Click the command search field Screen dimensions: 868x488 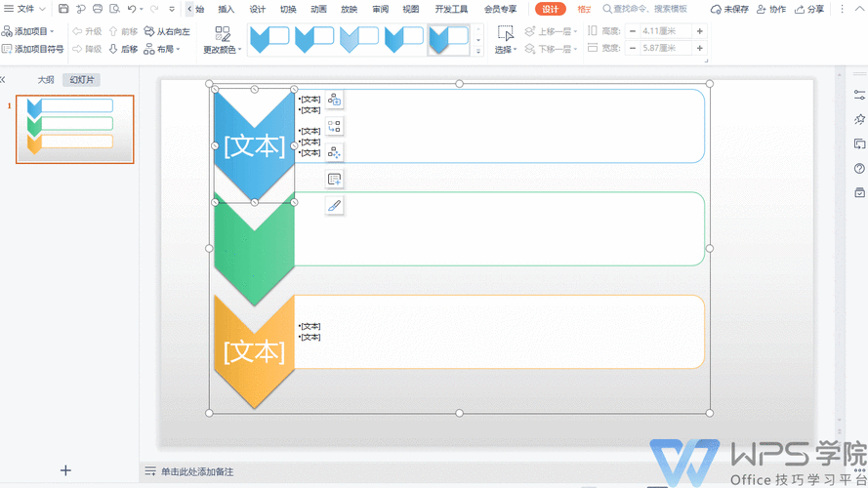click(x=645, y=10)
